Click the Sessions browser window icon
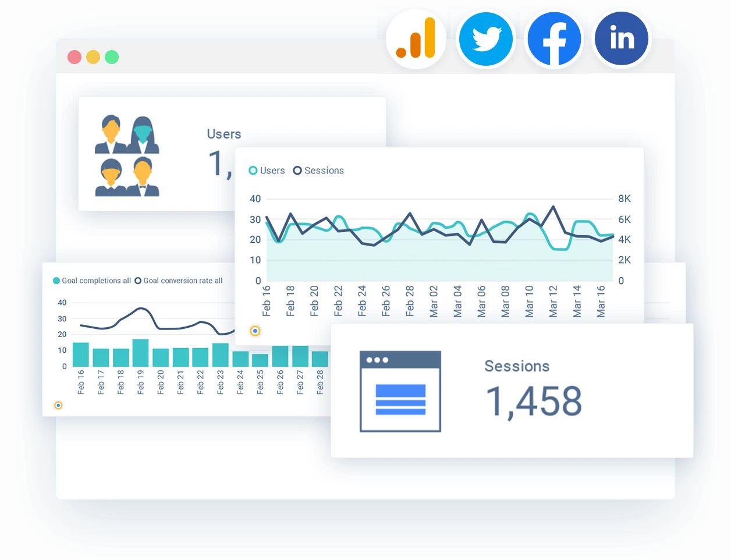This screenshot has width=731, height=560. tap(400, 391)
